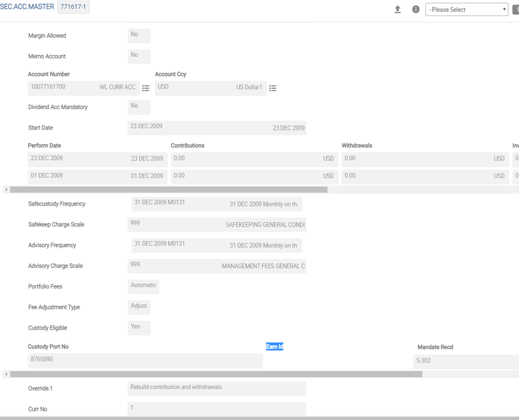Select the 771617-1 record tab

pos(73,7)
